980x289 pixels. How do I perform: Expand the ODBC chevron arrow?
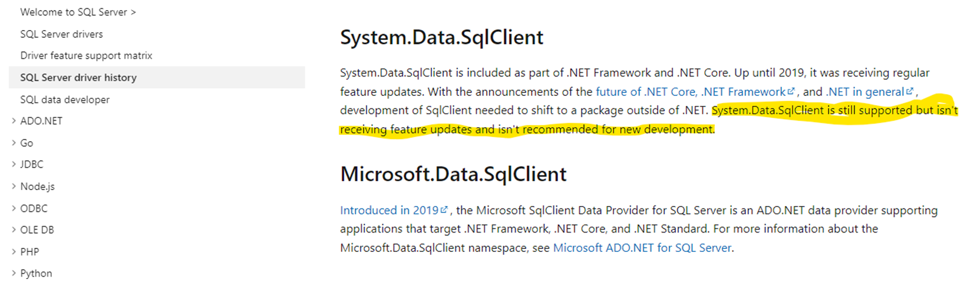(x=14, y=208)
